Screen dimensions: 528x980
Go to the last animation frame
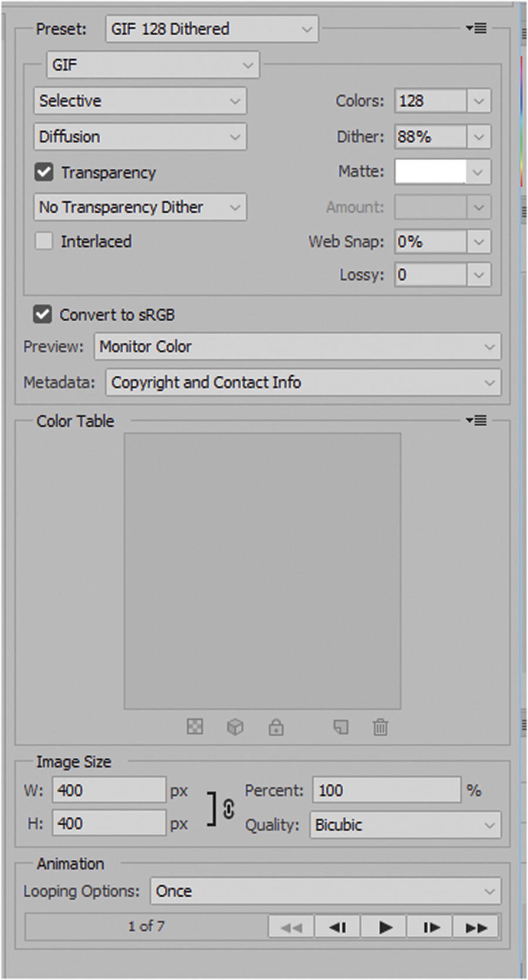point(476,927)
